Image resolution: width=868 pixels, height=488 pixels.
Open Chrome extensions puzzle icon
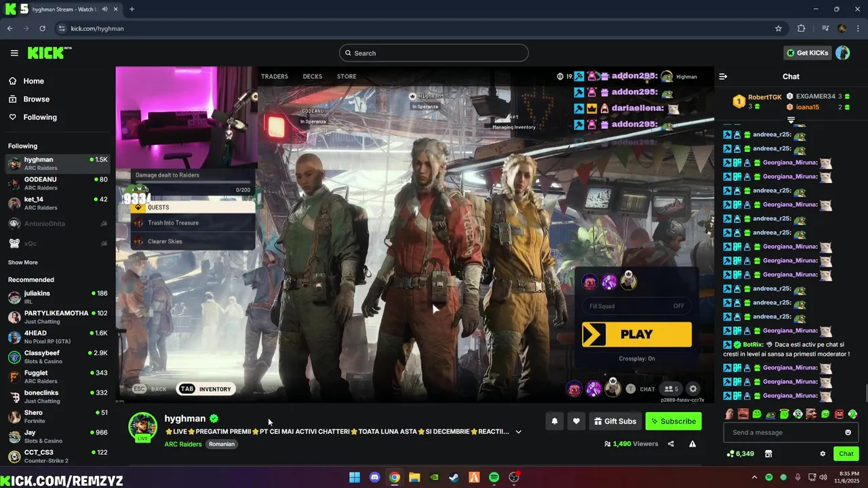(x=802, y=28)
